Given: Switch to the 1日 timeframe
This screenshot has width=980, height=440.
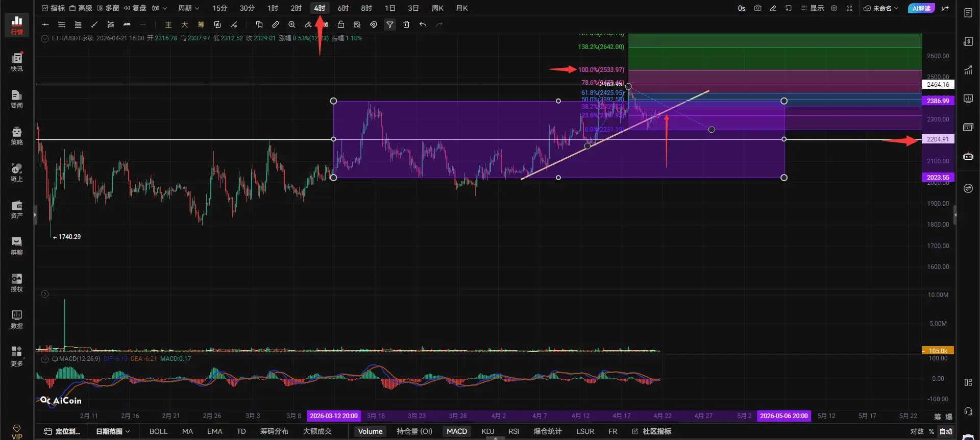Looking at the screenshot, I should pyautogui.click(x=390, y=8).
